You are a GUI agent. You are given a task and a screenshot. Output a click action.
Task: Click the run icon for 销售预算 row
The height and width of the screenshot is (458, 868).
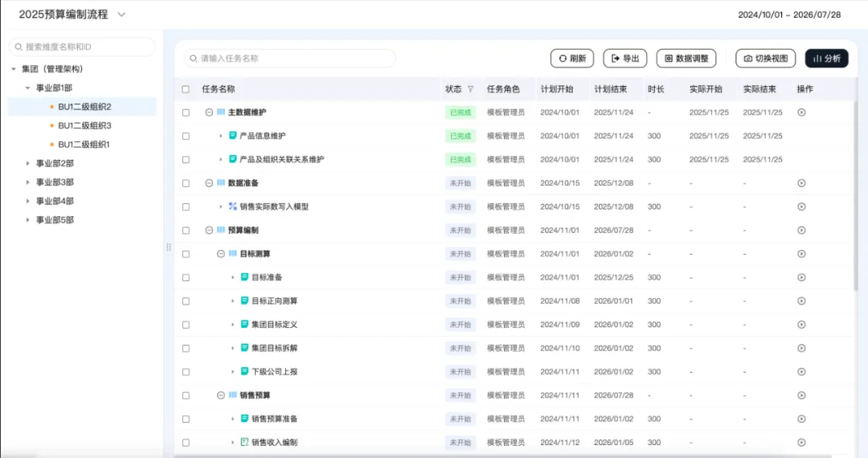pyautogui.click(x=801, y=395)
